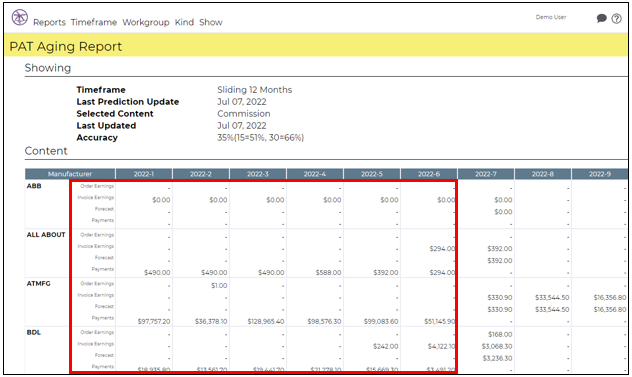This screenshot has height=377, width=632.
Task: Click the Last Prediction Update label
Action: tap(128, 102)
